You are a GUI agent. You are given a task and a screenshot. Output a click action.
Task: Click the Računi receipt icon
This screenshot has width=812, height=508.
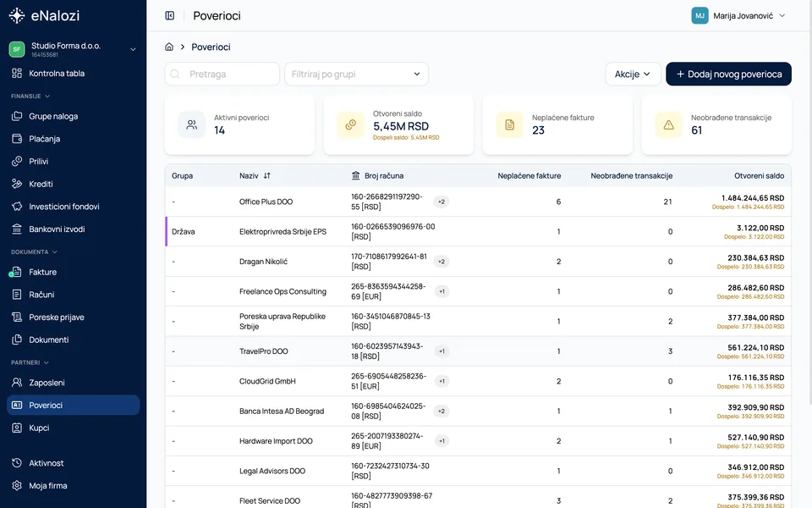coord(17,295)
